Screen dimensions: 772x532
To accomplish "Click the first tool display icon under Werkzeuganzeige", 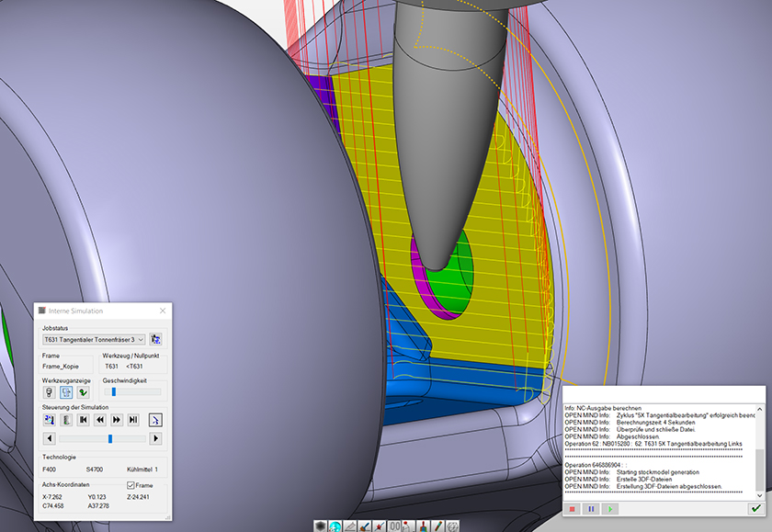I will (x=50, y=392).
